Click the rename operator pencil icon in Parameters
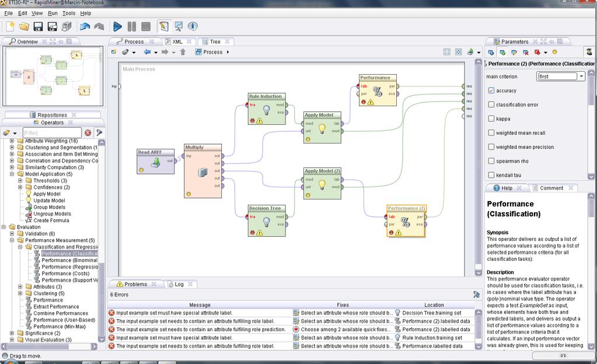Viewport: 597px width, 364px height. click(x=514, y=52)
